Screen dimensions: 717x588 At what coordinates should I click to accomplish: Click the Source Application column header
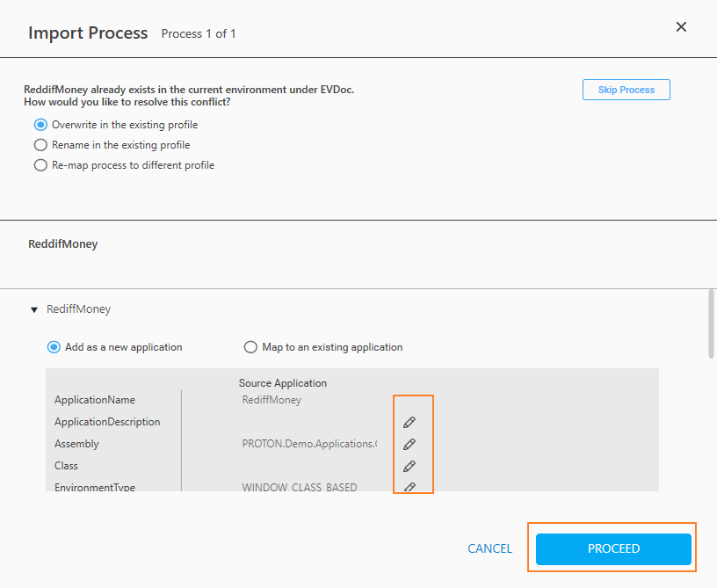pos(283,383)
